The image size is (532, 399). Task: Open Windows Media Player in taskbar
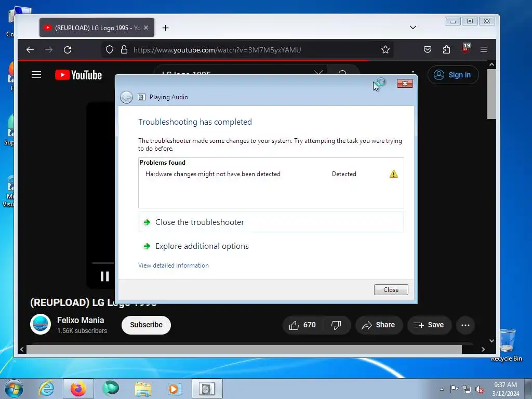(175, 389)
